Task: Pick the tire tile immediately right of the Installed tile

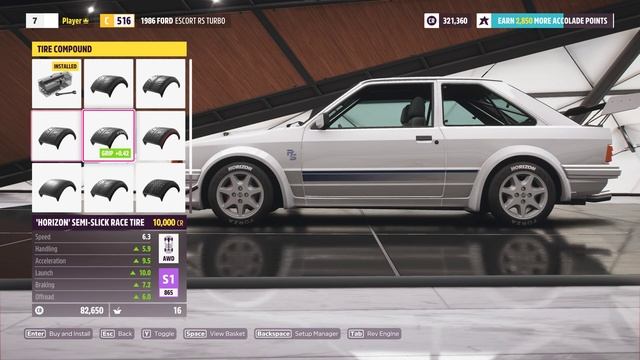Action: pyautogui.click(x=109, y=84)
